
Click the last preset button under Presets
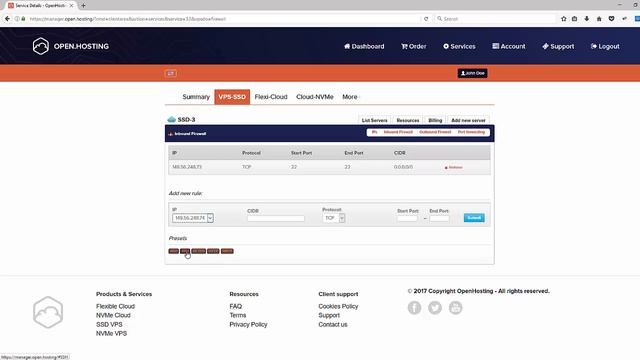click(x=227, y=251)
